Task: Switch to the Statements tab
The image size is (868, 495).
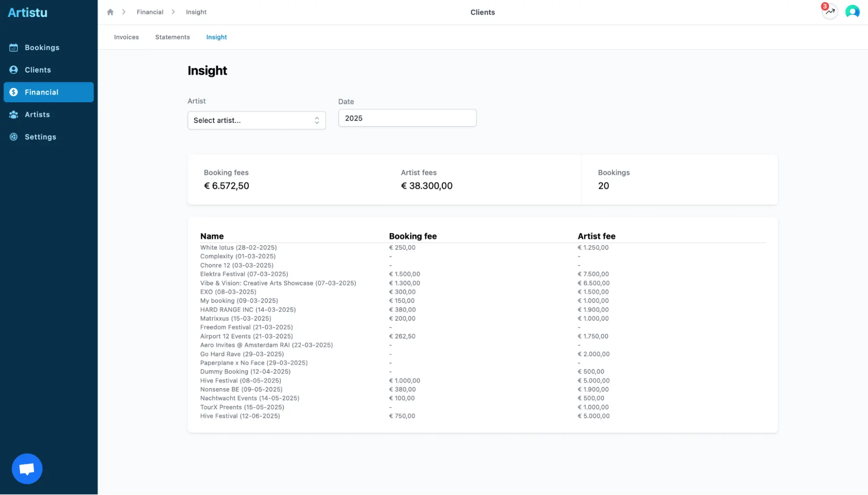Action: [x=172, y=37]
